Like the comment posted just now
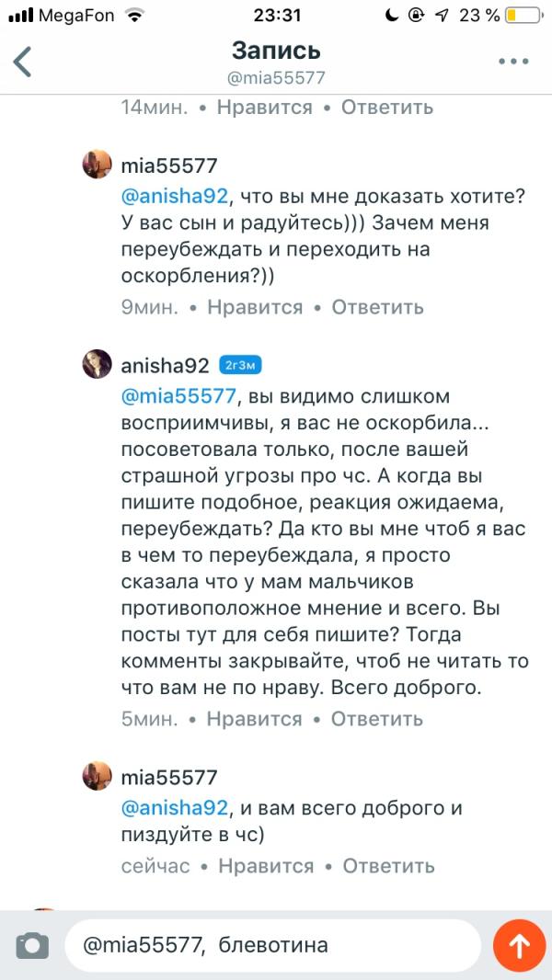552x980 pixels. pyautogui.click(x=266, y=866)
